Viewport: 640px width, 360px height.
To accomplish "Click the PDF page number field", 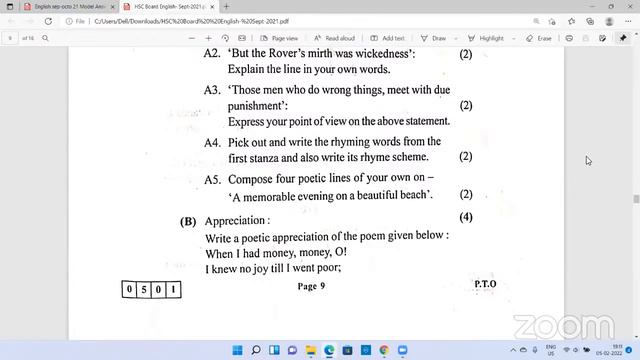I will pyautogui.click(x=10, y=38).
